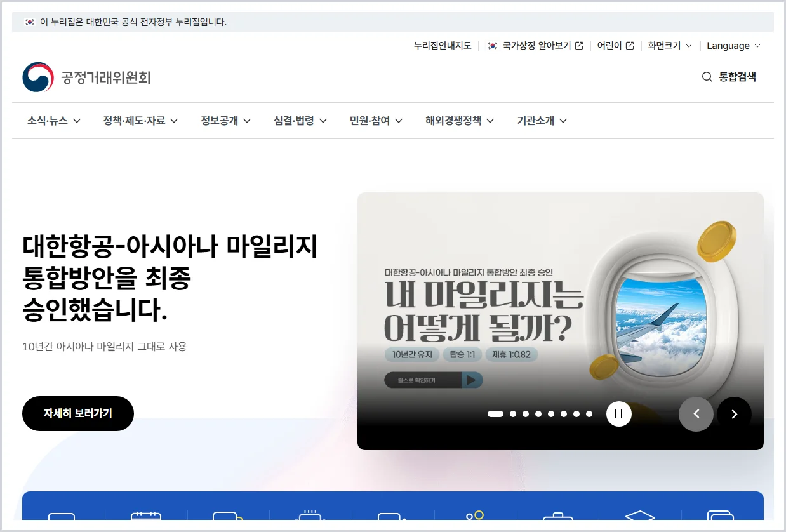This screenshot has height=532, width=786.
Task: Click the briefcase icon in the blue quick-menu bar
Action: (557, 516)
